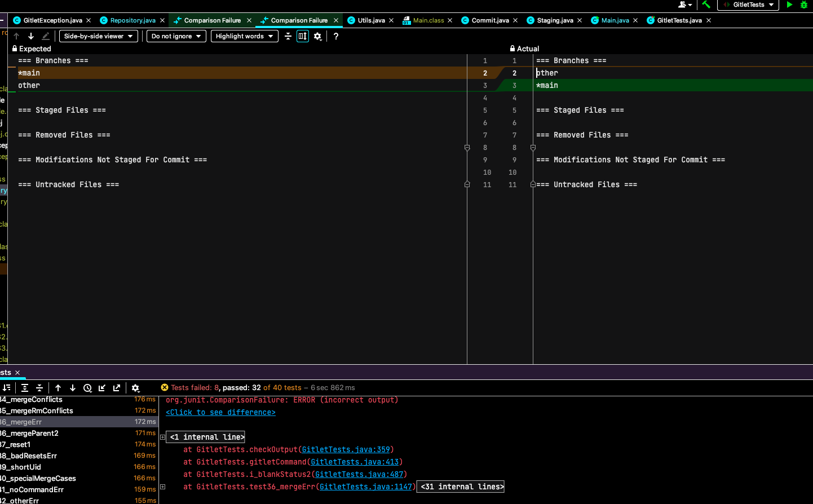Screen dimensions: 813x504
Task: Switch to the Repository.java tab
Action: point(132,20)
